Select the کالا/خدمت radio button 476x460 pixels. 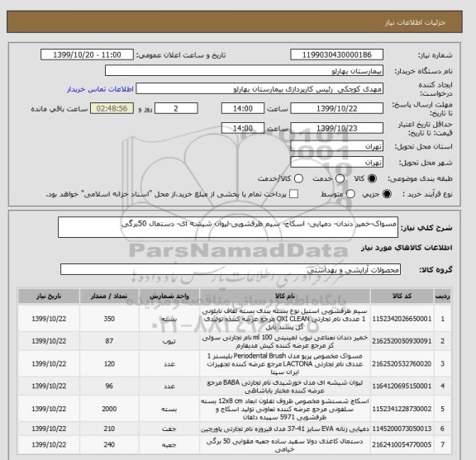point(298,178)
